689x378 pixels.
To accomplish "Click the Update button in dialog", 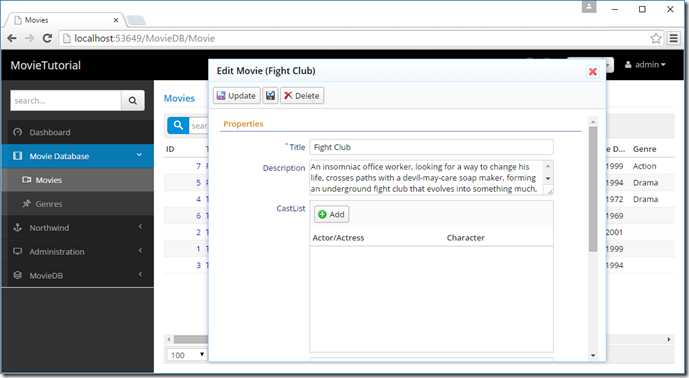I will [x=236, y=95].
